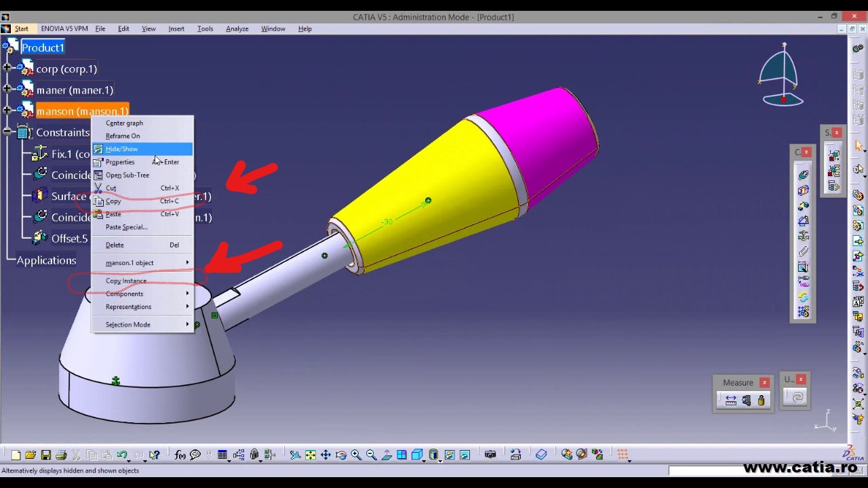
Task: Click the Fix Together paperclip icon
Action: tap(804, 251)
